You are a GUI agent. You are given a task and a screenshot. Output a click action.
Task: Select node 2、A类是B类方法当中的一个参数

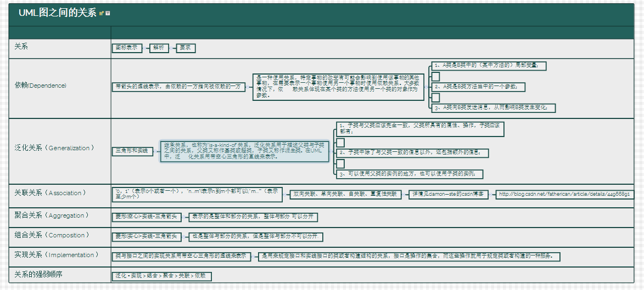[x=479, y=87]
